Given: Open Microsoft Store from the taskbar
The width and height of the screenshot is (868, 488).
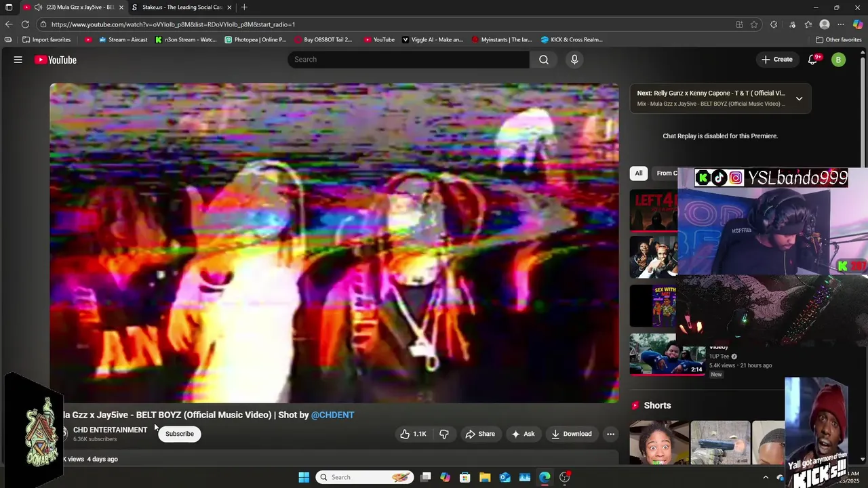Looking at the screenshot, I should [465, 477].
